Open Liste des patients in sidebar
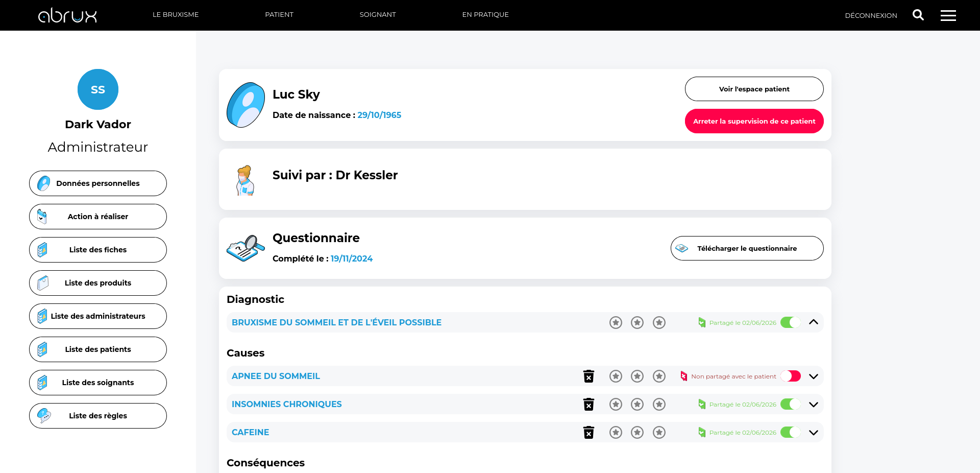This screenshot has height=473, width=980. tap(98, 349)
